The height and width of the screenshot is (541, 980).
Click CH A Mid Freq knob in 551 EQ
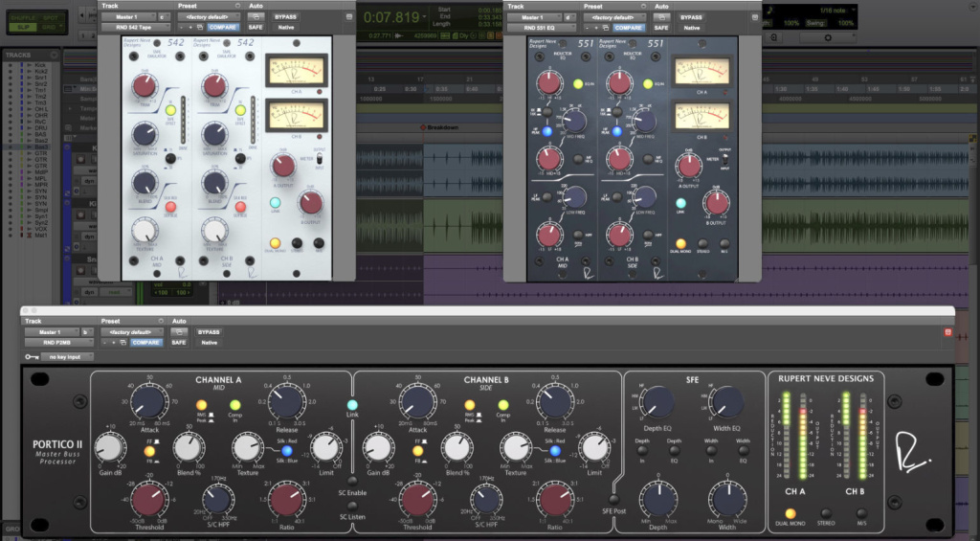(574, 120)
